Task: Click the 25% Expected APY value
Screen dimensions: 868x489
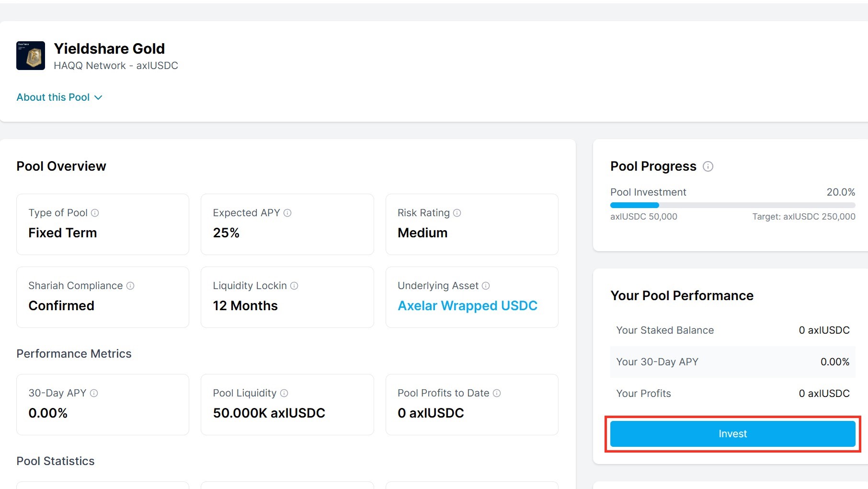Action: click(226, 233)
